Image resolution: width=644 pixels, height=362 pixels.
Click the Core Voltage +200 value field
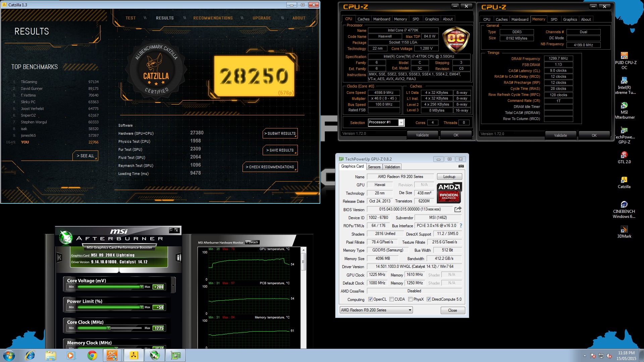point(159,287)
